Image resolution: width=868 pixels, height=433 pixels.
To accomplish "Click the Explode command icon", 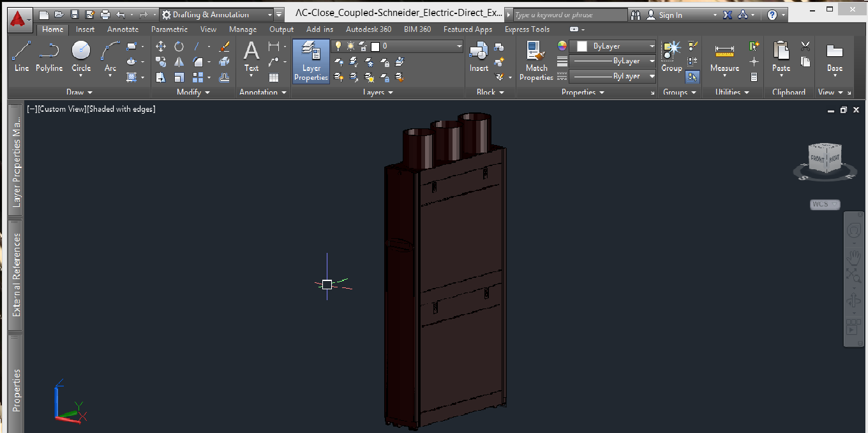I will (224, 62).
